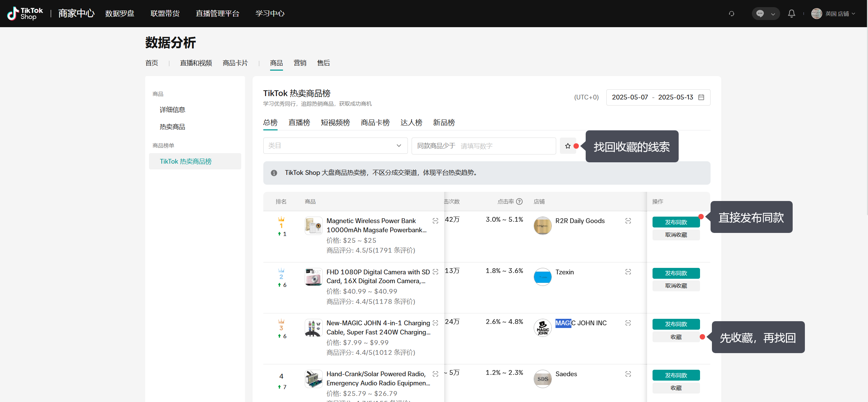Click the headset support icon in header
868x402 pixels.
coord(732,14)
